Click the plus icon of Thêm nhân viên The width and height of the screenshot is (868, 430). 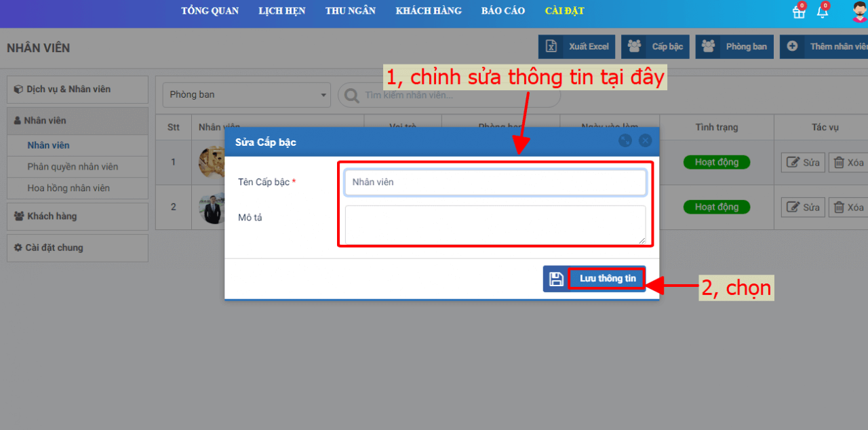pos(791,47)
